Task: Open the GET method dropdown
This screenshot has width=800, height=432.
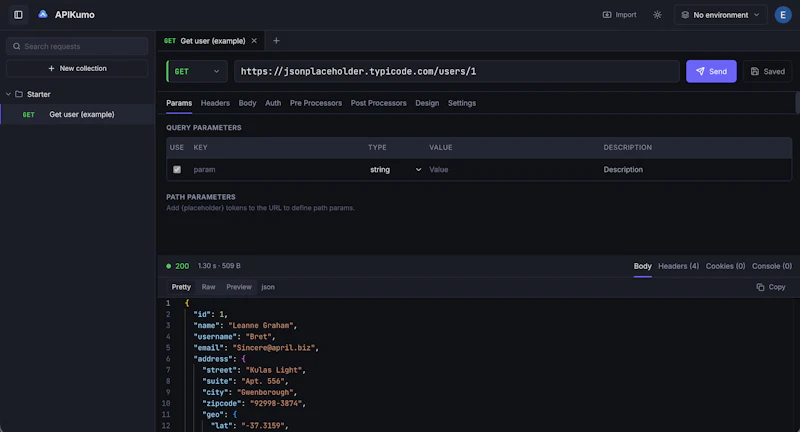Action: point(196,71)
